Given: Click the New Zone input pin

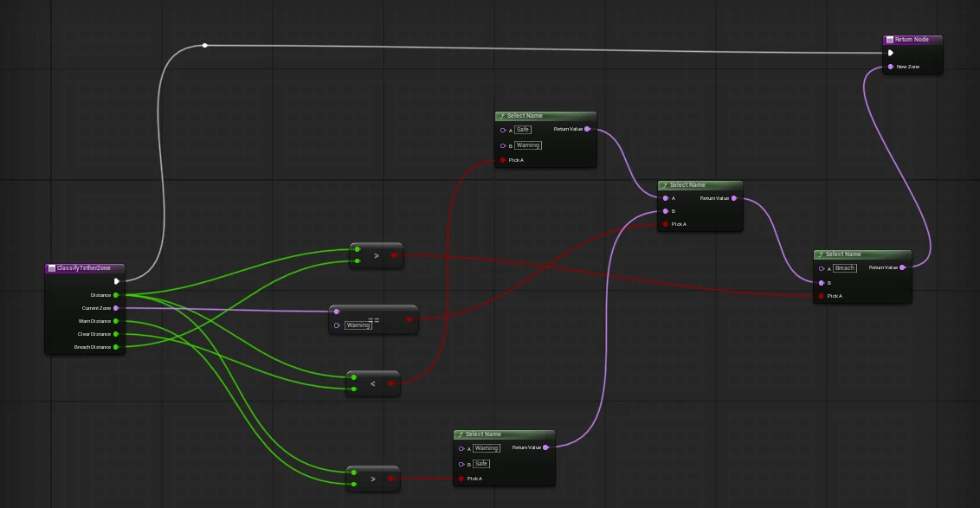Looking at the screenshot, I should (x=891, y=67).
